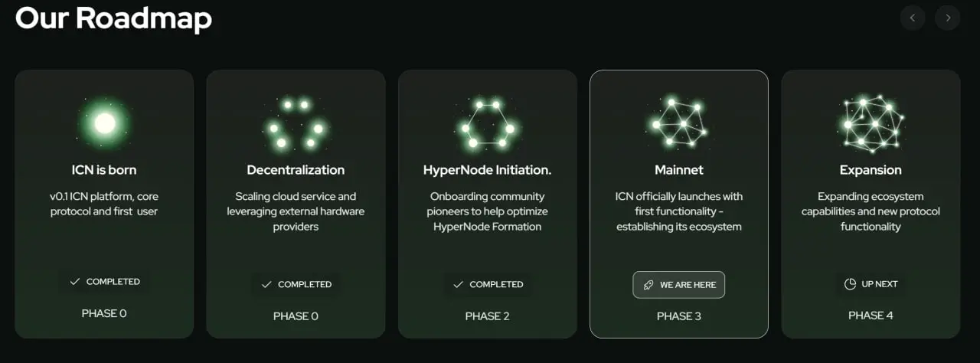Click the Our Roadmap heading
980x363 pixels.
point(113,18)
